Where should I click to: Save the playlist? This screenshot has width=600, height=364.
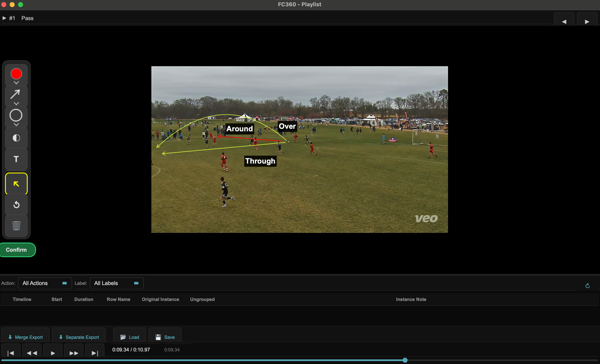(x=165, y=337)
